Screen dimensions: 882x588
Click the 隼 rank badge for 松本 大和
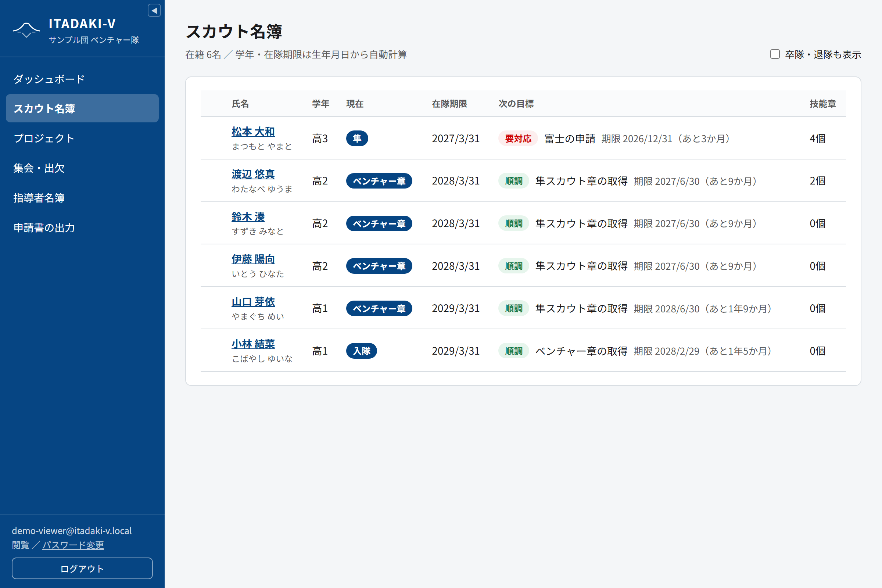357,139
